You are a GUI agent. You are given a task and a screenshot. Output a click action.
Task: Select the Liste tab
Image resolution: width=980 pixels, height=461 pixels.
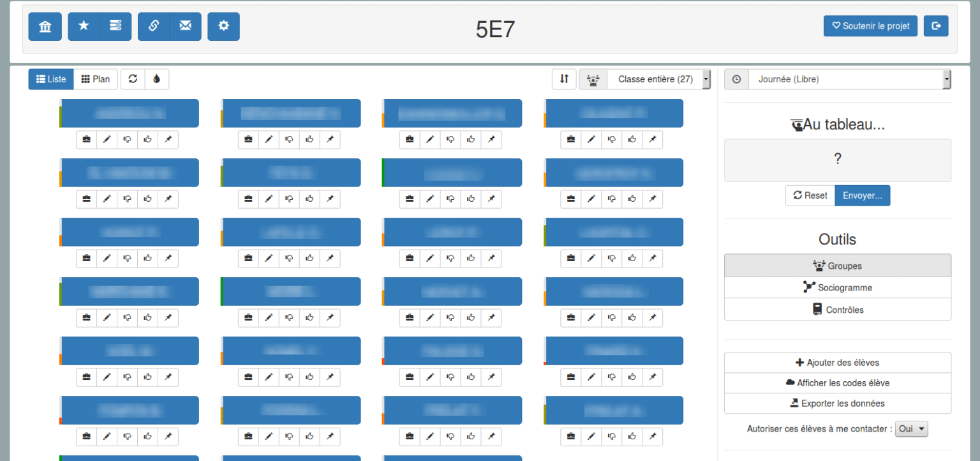point(50,79)
